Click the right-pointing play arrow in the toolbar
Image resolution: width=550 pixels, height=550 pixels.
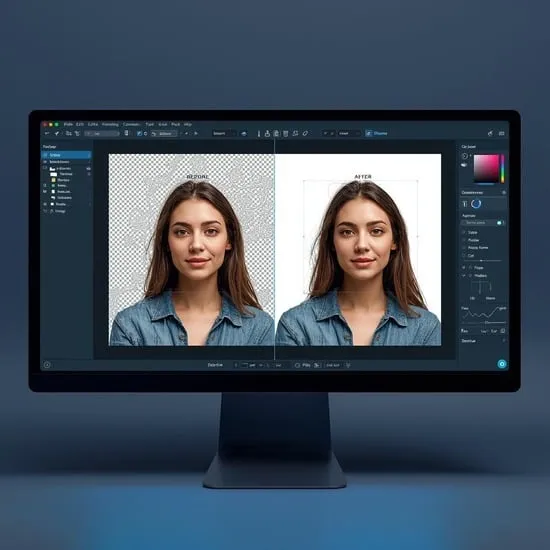coord(196,133)
